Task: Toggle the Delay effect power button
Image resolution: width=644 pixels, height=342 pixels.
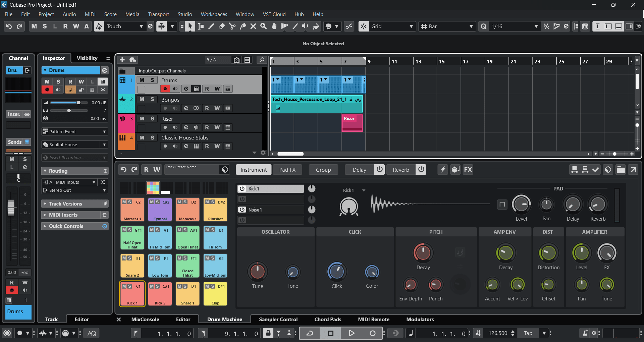Action: (x=379, y=170)
